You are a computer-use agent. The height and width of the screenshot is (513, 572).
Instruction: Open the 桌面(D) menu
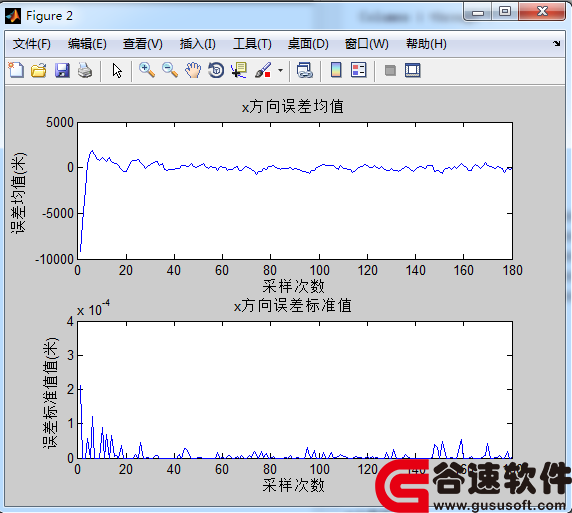(x=308, y=44)
